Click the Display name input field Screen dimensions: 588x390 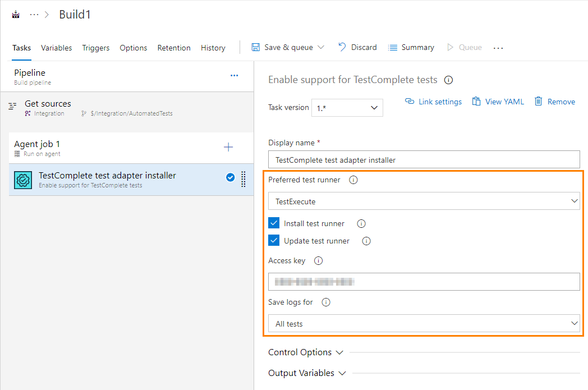(424, 159)
